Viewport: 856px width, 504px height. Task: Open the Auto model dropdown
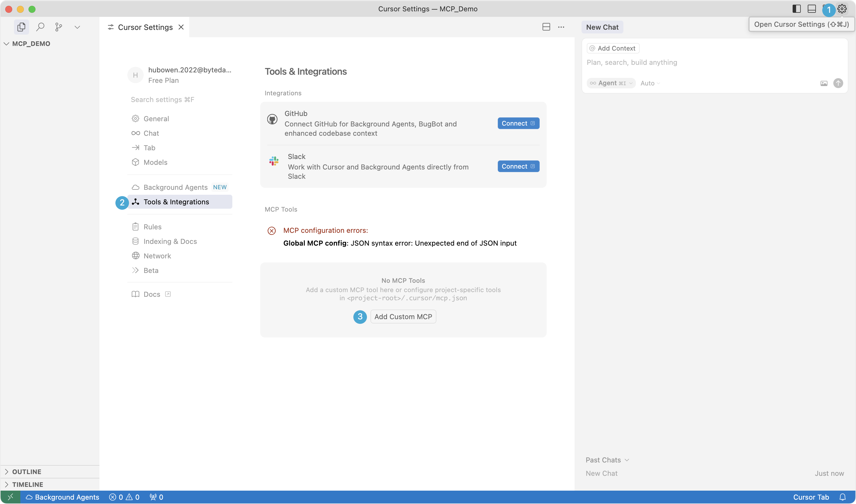pos(650,83)
